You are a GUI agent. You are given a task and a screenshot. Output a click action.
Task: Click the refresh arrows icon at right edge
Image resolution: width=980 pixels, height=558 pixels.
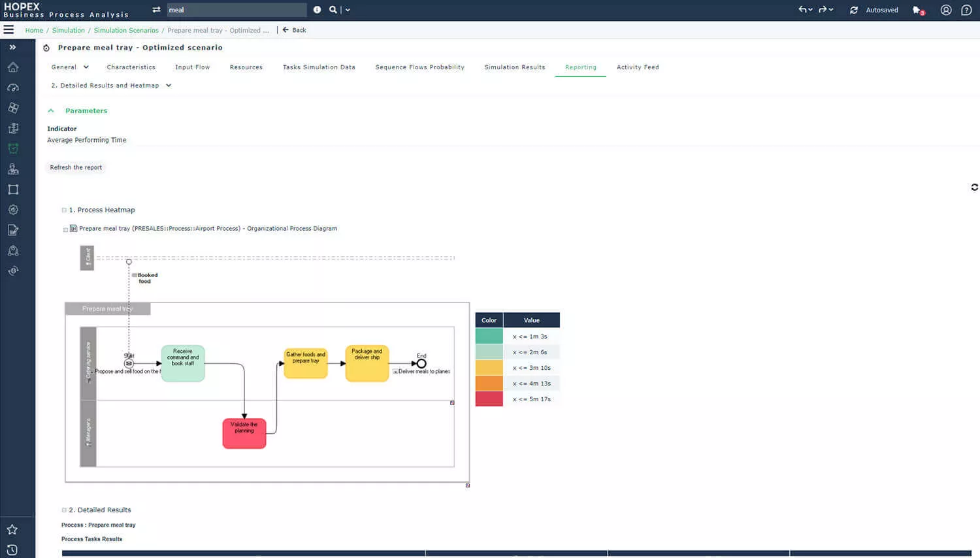pyautogui.click(x=974, y=188)
